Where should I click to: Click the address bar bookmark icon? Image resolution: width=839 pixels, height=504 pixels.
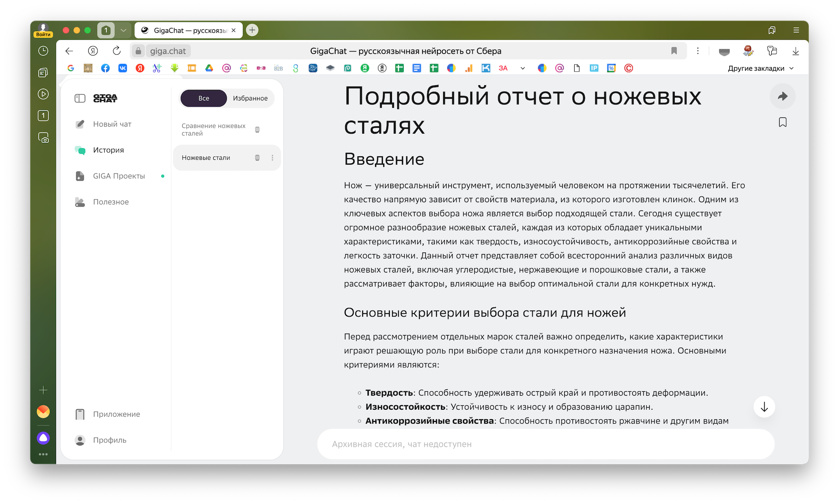tap(674, 51)
